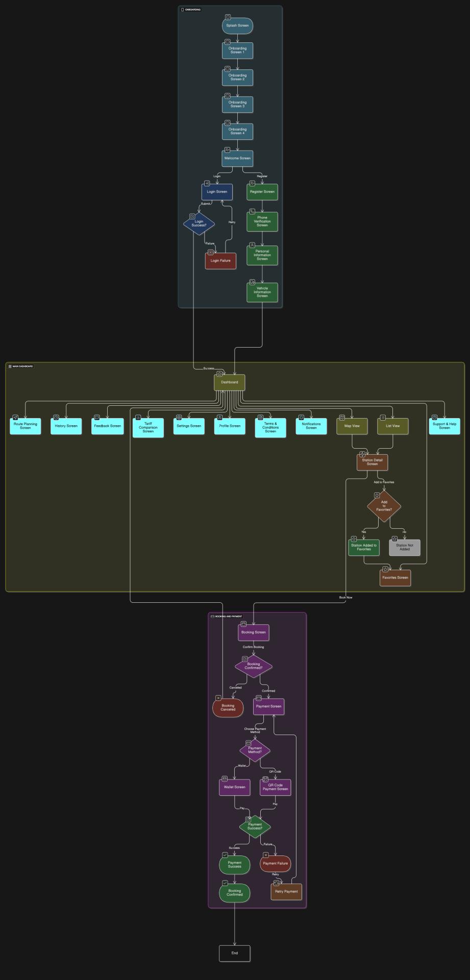Click the X icon on Booking Canceled

tap(218, 698)
